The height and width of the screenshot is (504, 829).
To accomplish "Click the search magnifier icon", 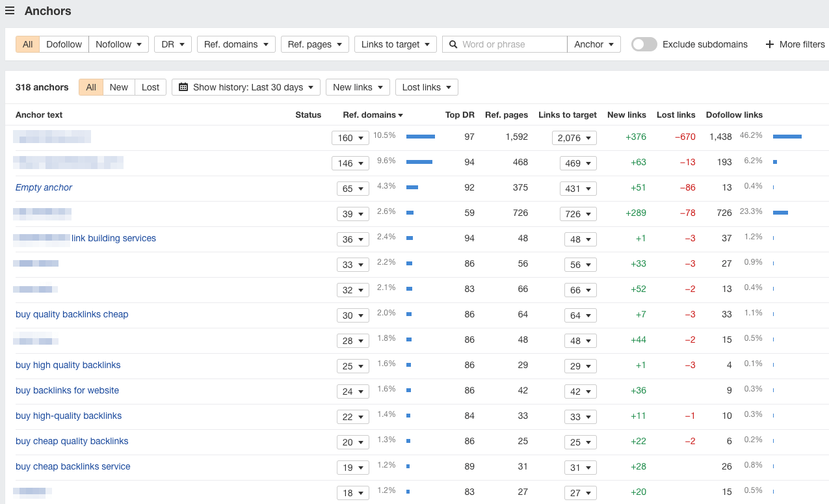I will pyautogui.click(x=453, y=44).
